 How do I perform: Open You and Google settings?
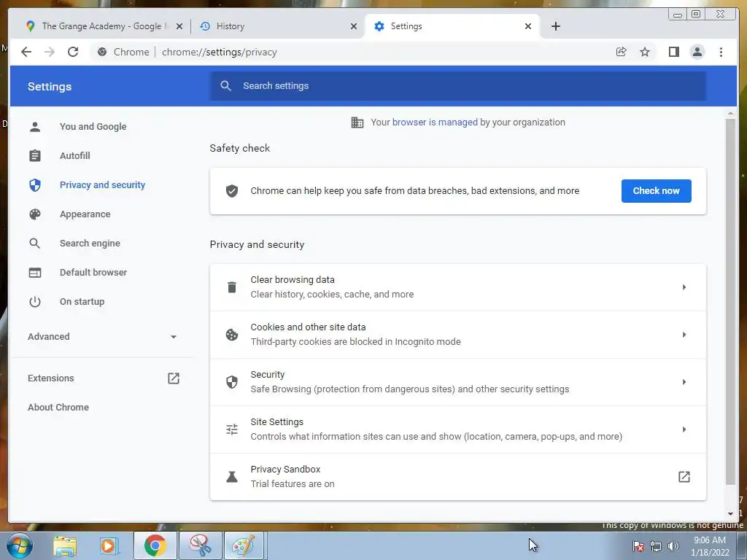(93, 127)
